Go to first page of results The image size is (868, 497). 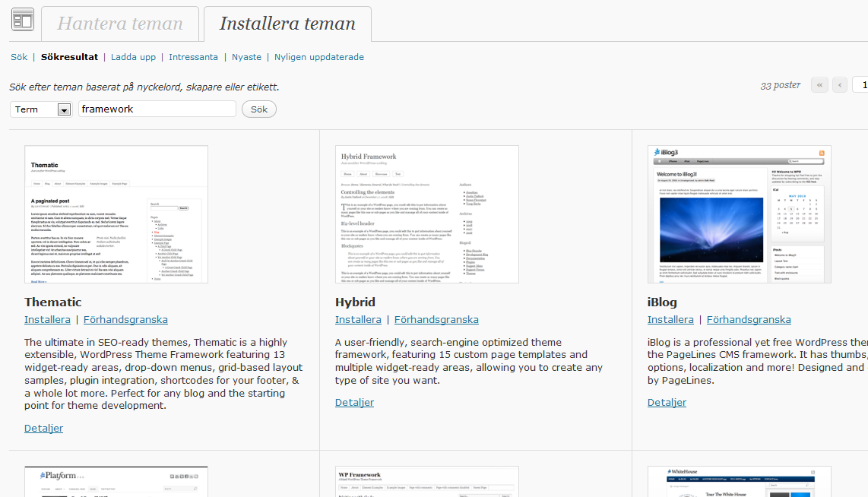(819, 85)
